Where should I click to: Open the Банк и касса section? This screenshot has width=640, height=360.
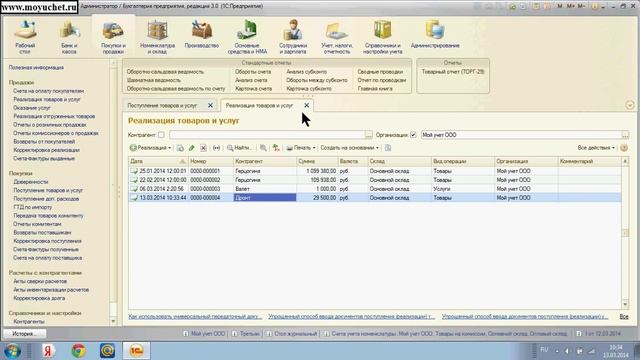[x=69, y=37]
